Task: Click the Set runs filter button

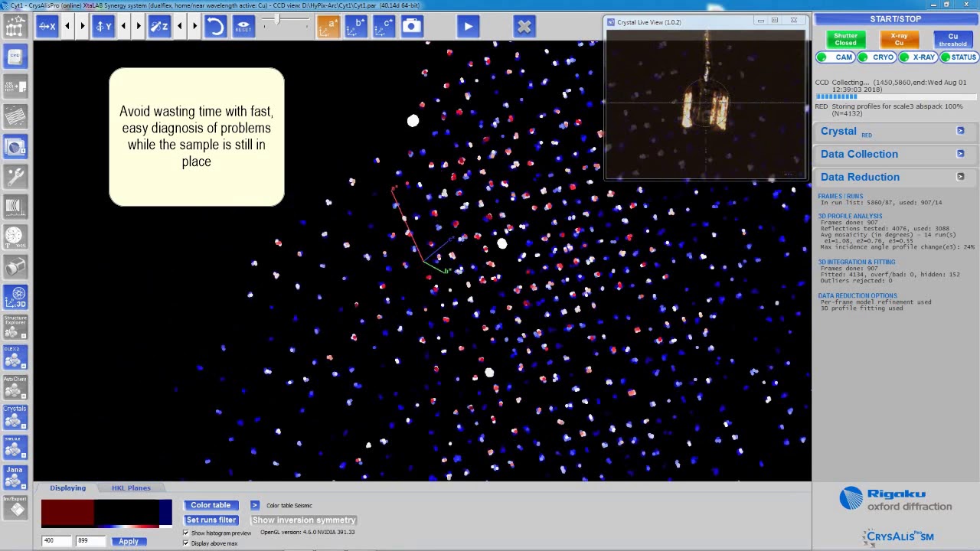Action: 211,520
